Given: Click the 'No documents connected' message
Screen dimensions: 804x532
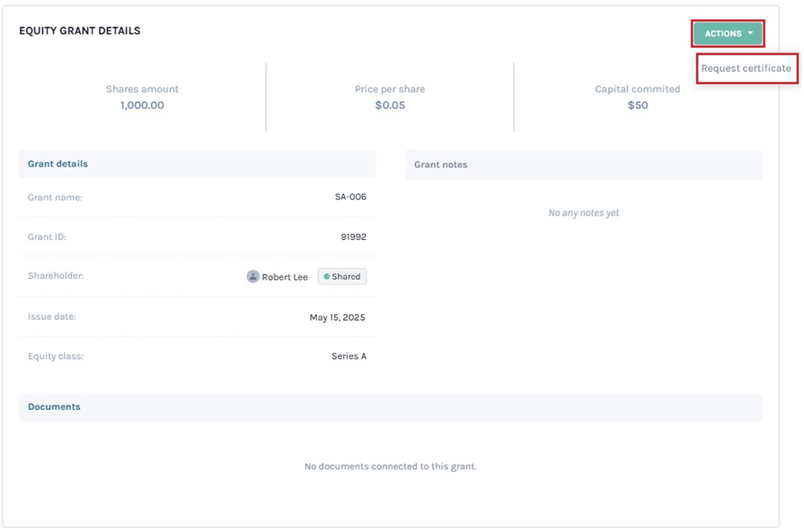Looking at the screenshot, I should 390,467.
